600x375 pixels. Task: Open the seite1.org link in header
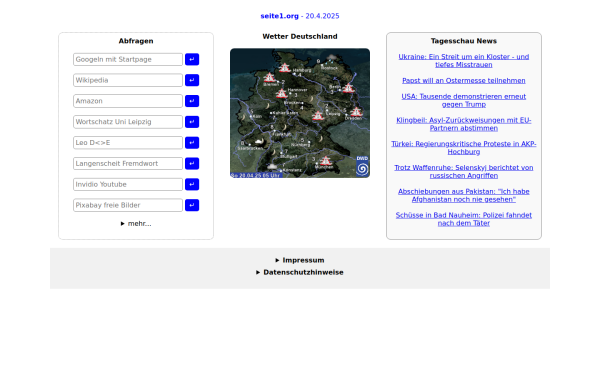pos(279,16)
